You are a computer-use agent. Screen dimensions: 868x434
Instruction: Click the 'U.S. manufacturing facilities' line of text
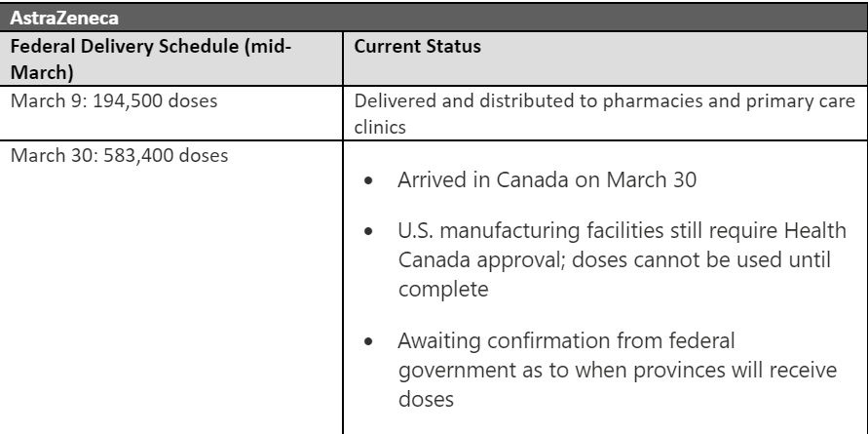pyautogui.click(x=623, y=230)
